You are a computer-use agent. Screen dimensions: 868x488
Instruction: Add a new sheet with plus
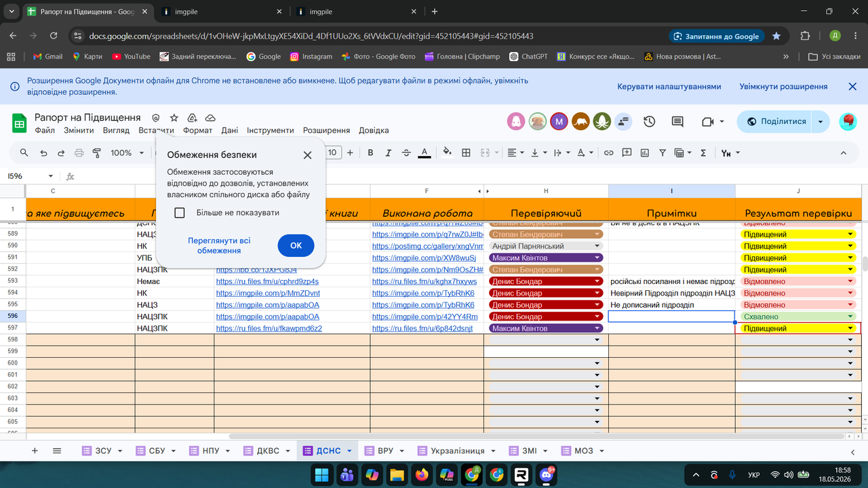(35, 451)
